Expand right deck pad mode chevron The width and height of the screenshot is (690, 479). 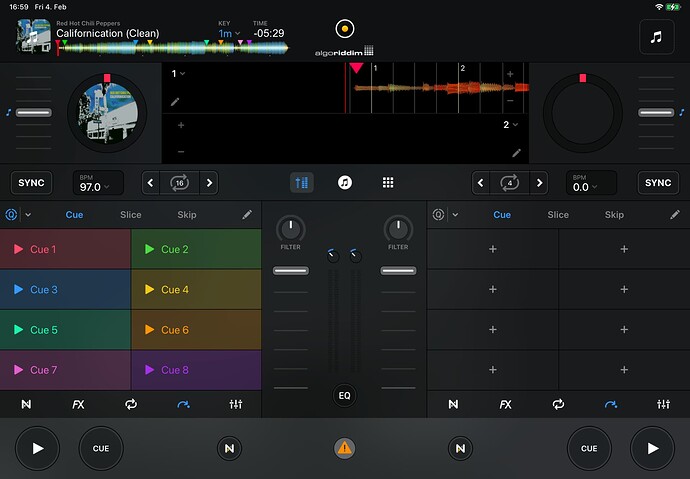[455, 215]
